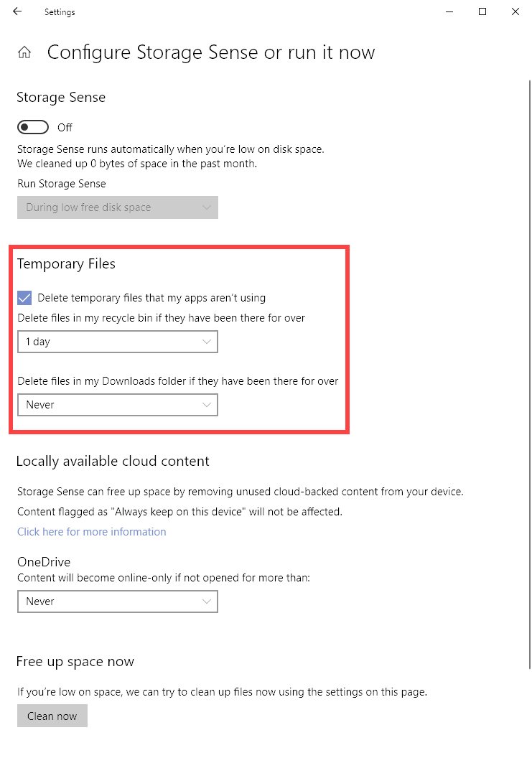Minimize the Settings window
This screenshot has height=758, width=532.
click(449, 11)
